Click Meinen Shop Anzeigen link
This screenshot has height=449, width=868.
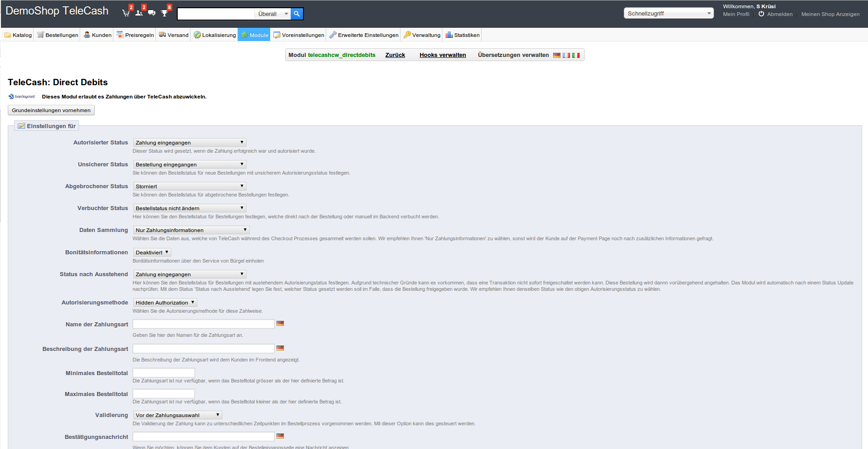tap(830, 14)
